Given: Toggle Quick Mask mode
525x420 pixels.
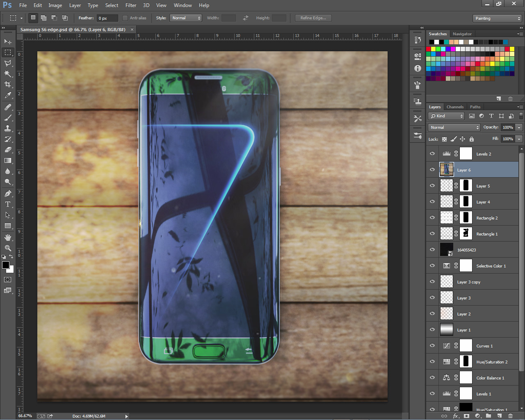Looking at the screenshot, I should 8,280.
